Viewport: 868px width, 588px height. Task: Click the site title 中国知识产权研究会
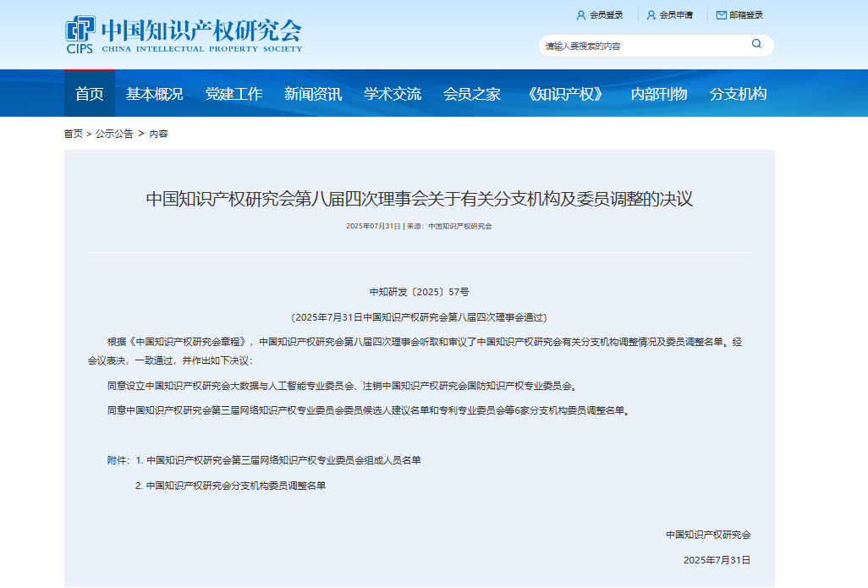pyautogui.click(x=201, y=30)
